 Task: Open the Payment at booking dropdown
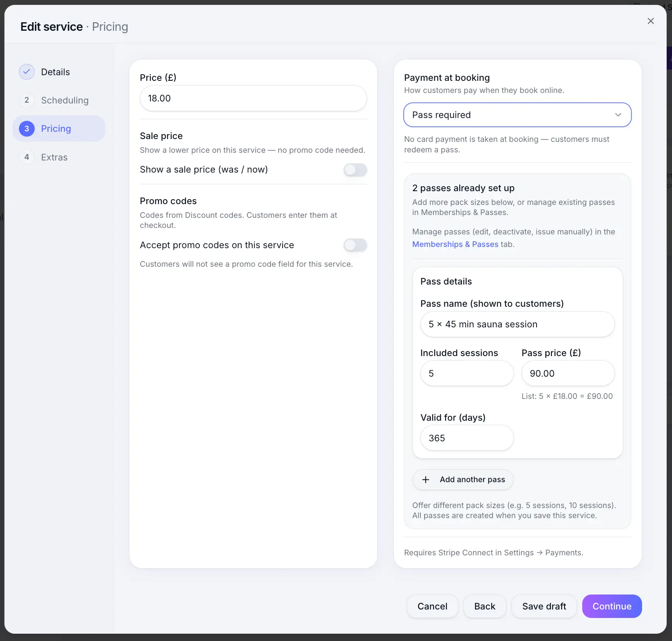(518, 115)
